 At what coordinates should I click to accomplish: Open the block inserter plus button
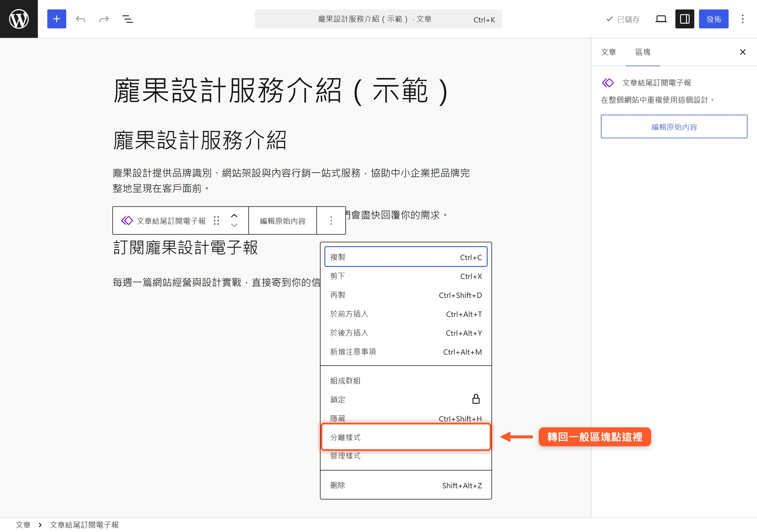point(57,19)
